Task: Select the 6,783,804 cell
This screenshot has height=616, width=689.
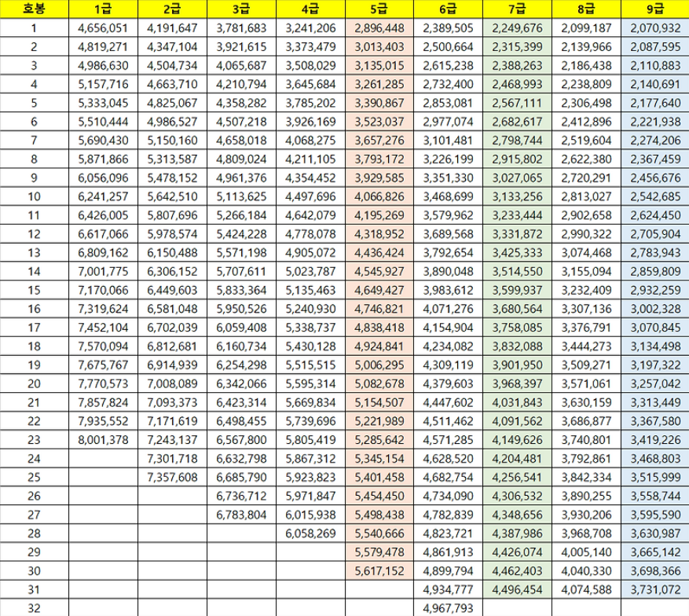Action: point(241,514)
